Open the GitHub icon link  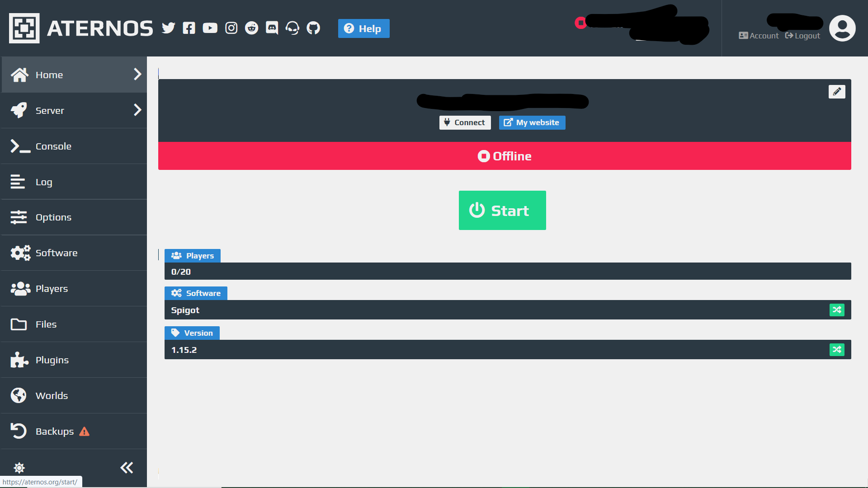(x=313, y=28)
